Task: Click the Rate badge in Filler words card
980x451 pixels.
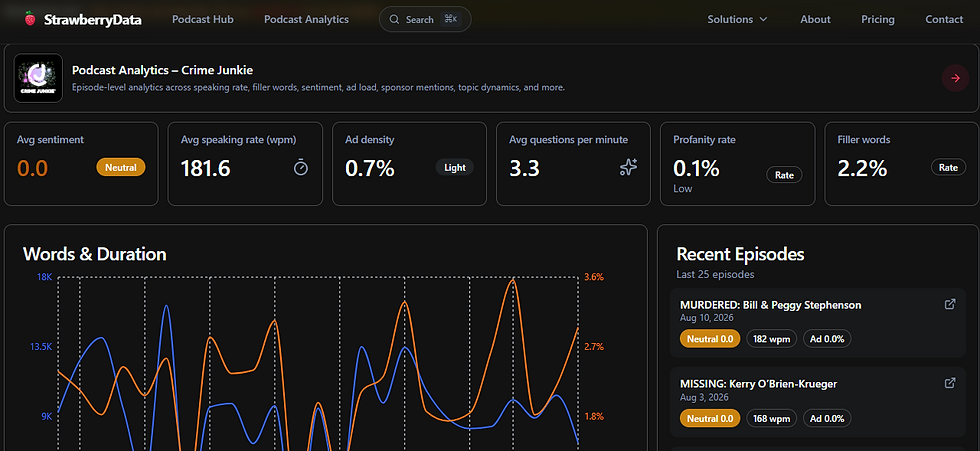Action: click(948, 167)
